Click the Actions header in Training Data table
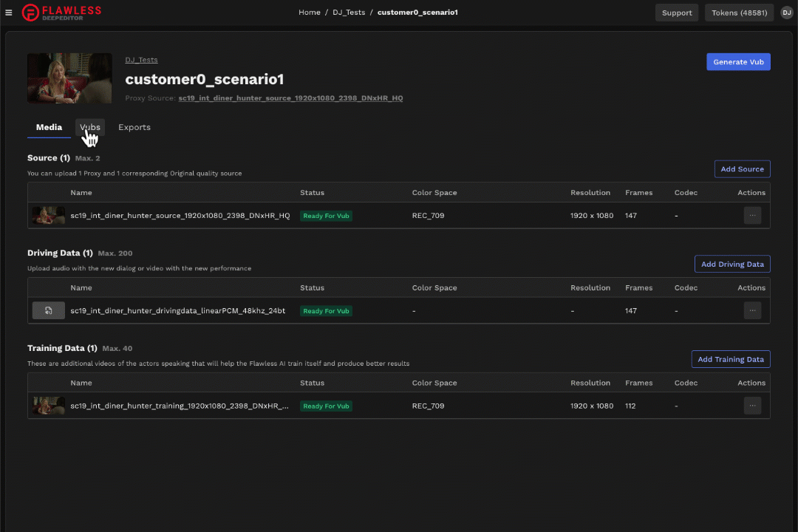The width and height of the screenshot is (798, 532). point(751,383)
